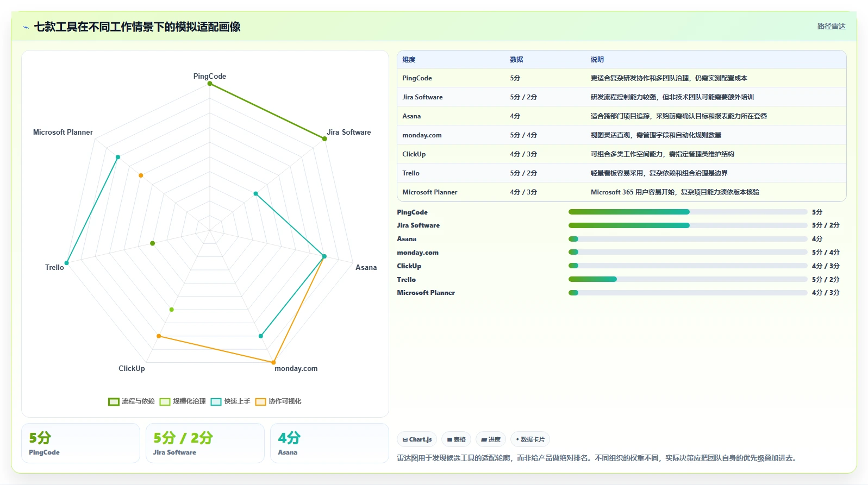The image size is (868, 485).
Task: Click the small icon before the page title
Action: (26, 27)
